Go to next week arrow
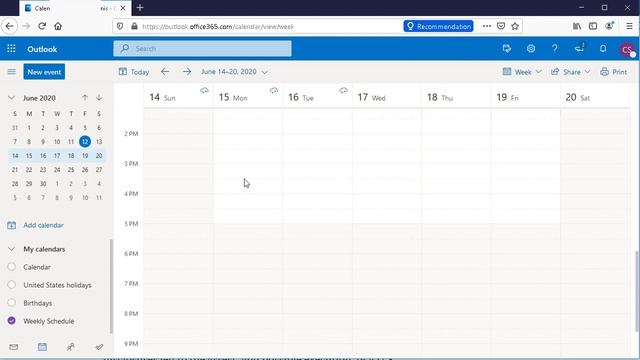640x360 pixels. coord(187,72)
